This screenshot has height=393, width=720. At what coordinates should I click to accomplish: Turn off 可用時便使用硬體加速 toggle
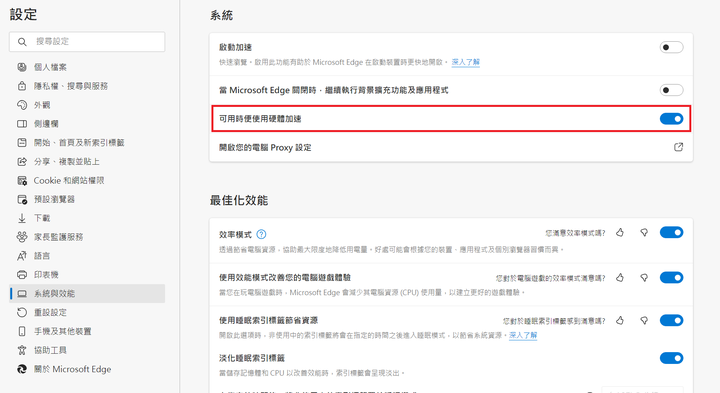pos(671,119)
